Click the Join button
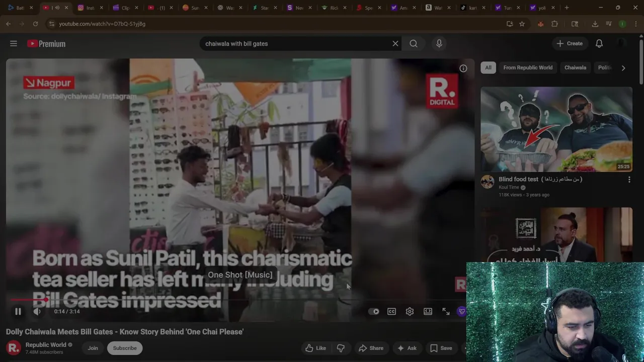Viewport: 644px width, 362px height. pyautogui.click(x=93, y=348)
